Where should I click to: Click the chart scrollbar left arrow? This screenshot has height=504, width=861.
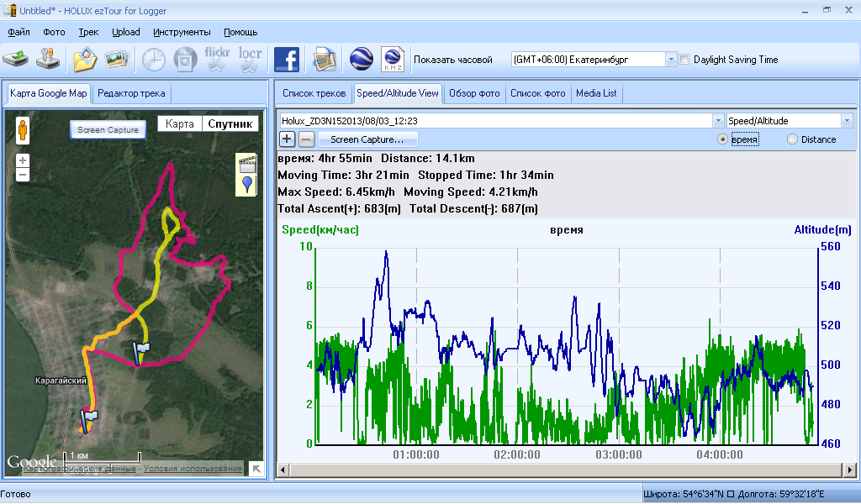click(x=283, y=470)
